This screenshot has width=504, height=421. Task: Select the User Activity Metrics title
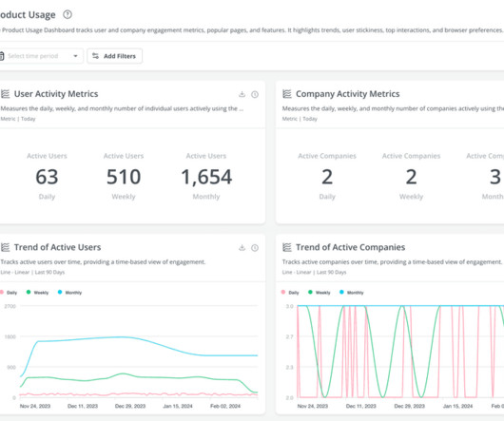[x=56, y=94]
